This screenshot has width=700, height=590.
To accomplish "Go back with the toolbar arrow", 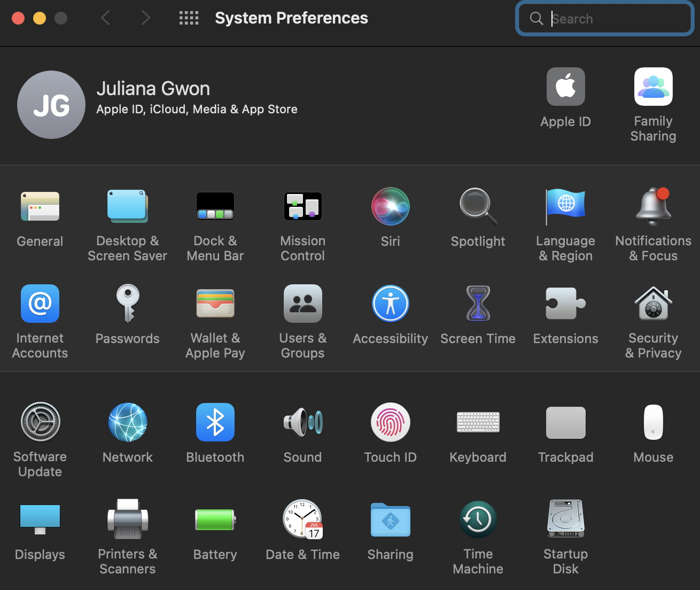I will [x=106, y=18].
